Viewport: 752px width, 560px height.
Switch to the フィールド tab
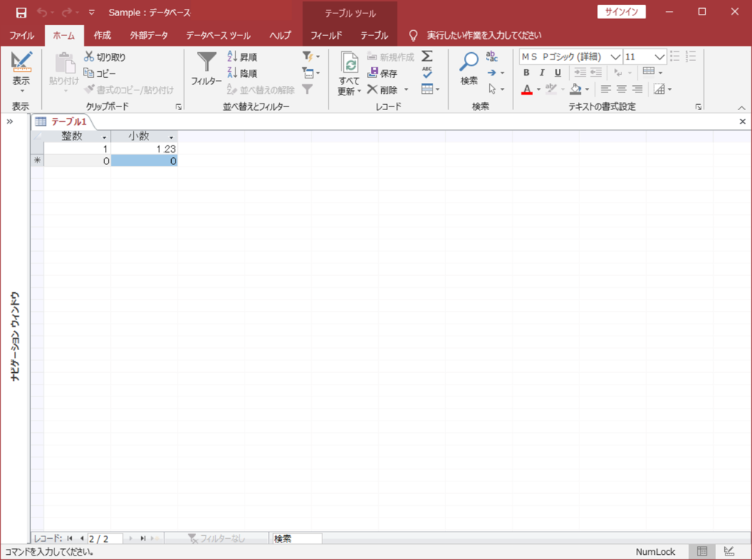point(326,35)
